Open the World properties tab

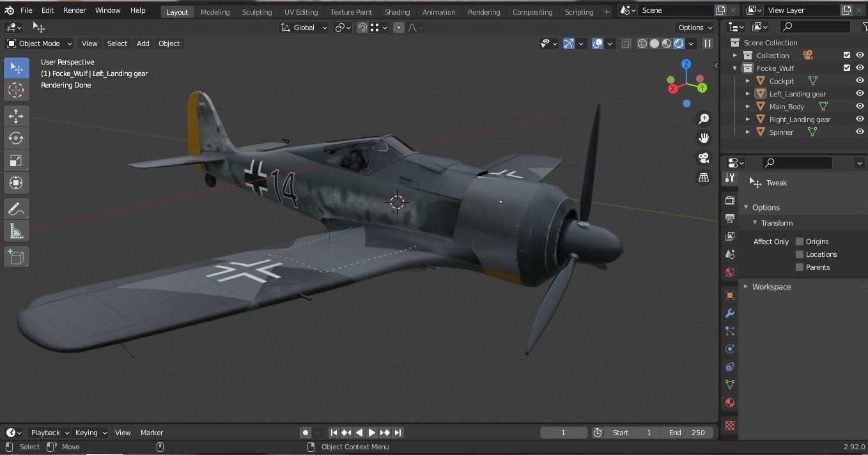(730, 272)
